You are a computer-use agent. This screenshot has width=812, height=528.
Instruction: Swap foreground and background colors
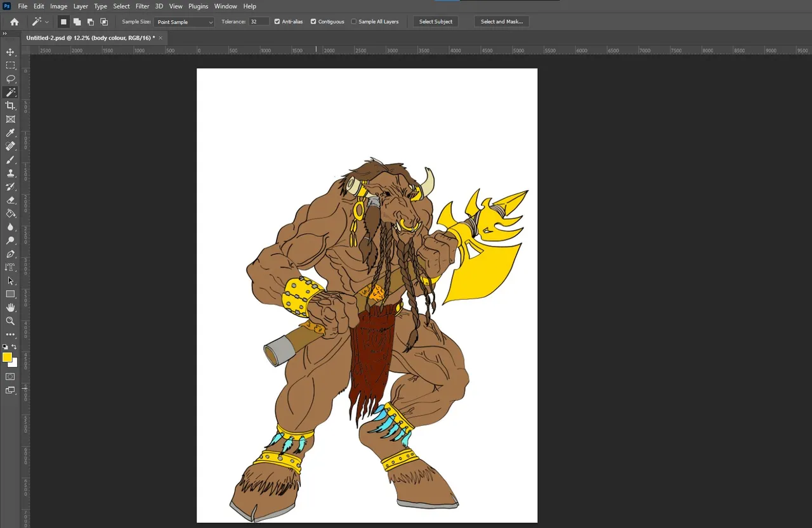pyautogui.click(x=14, y=347)
